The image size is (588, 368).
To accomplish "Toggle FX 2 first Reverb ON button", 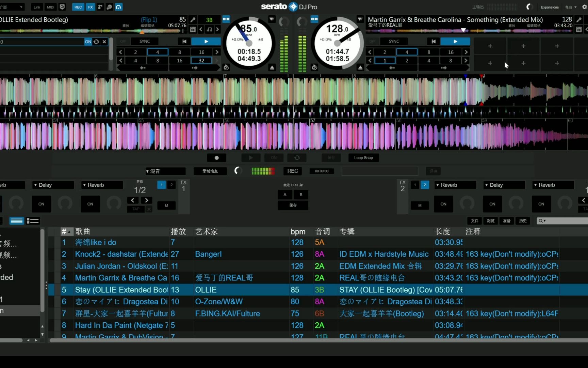I will pos(443,204).
